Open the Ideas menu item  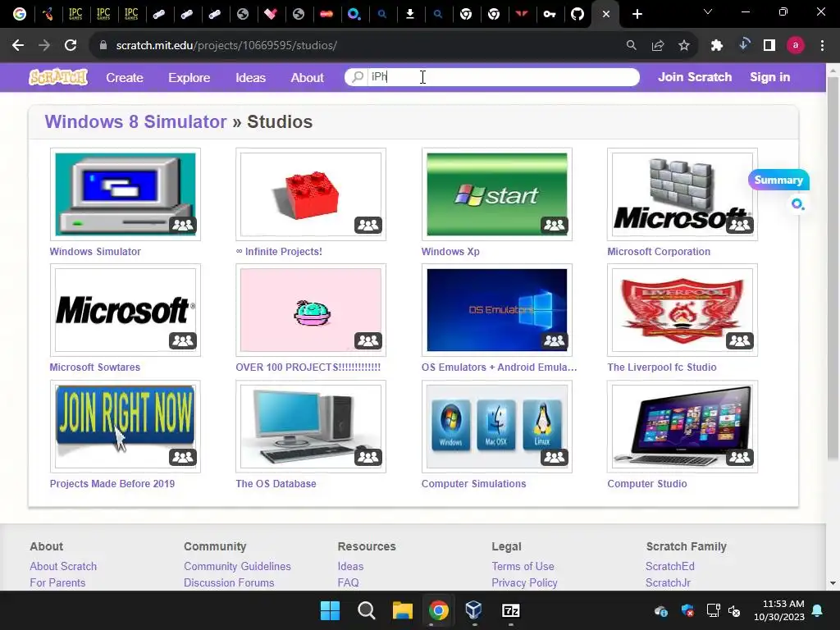tap(251, 78)
